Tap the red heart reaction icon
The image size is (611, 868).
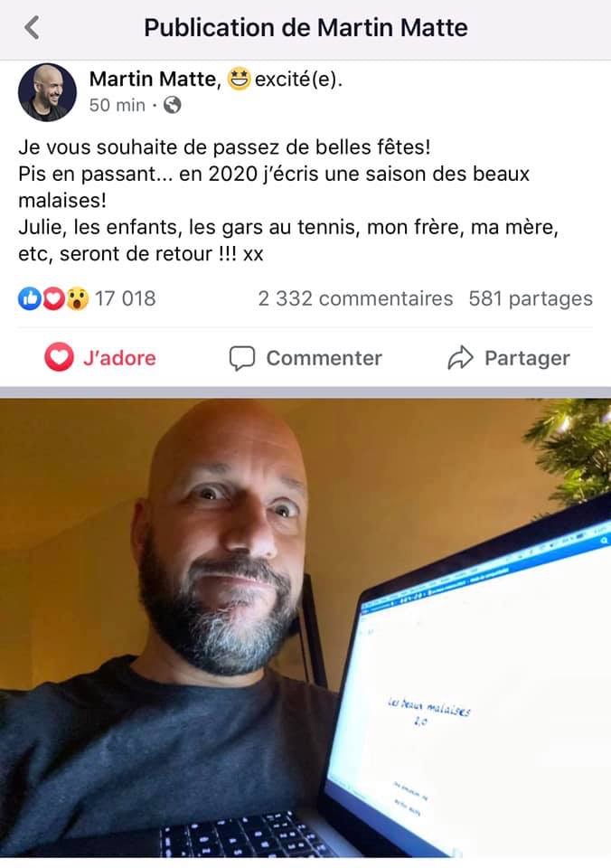point(53,298)
